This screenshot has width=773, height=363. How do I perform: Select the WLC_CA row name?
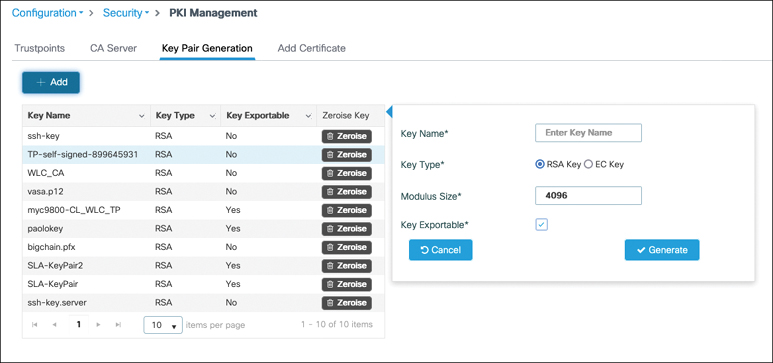45,173
